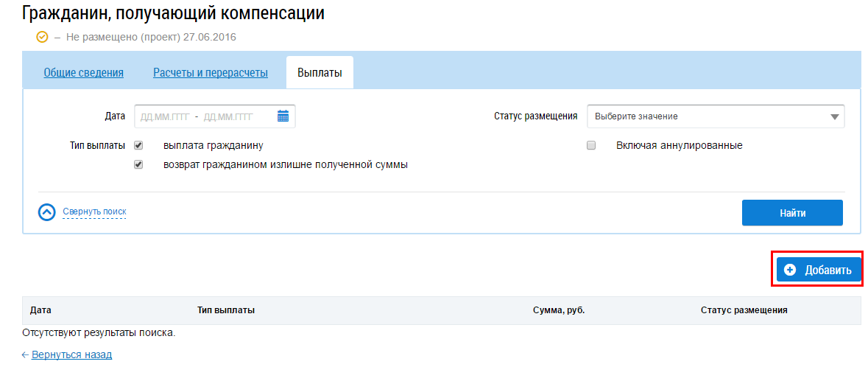Open the Расчеты и перерасчеты tab
The height and width of the screenshot is (381, 868).
pos(210,73)
